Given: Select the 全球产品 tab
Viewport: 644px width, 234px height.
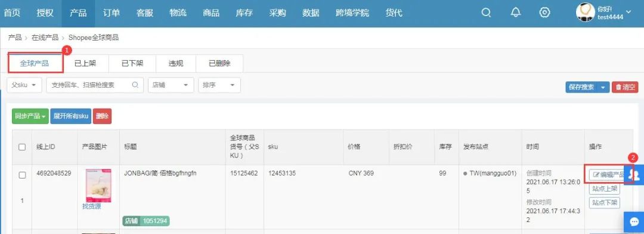Looking at the screenshot, I should pyautogui.click(x=35, y=63).
